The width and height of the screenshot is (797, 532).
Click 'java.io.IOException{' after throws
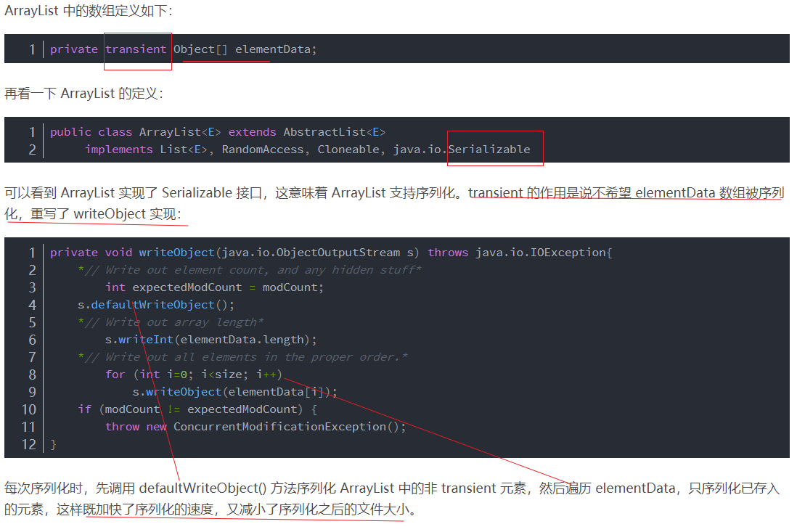click(x=544, y=253)
